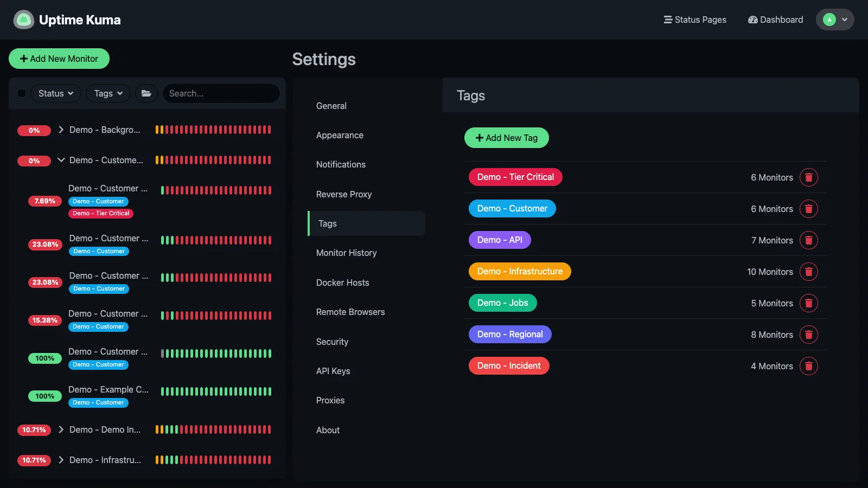Click the 15.38% uptime badge
Viewport: 868px width, 488px height.
(45, 320)
